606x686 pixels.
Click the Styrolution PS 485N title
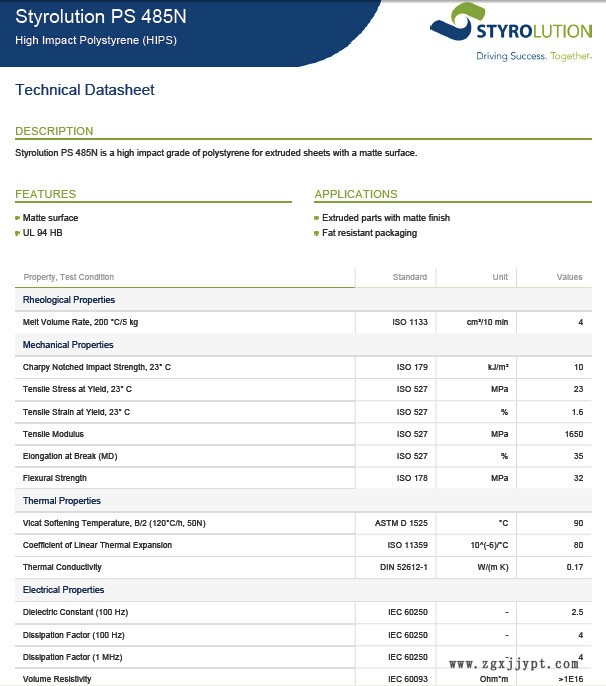(101, 17)
